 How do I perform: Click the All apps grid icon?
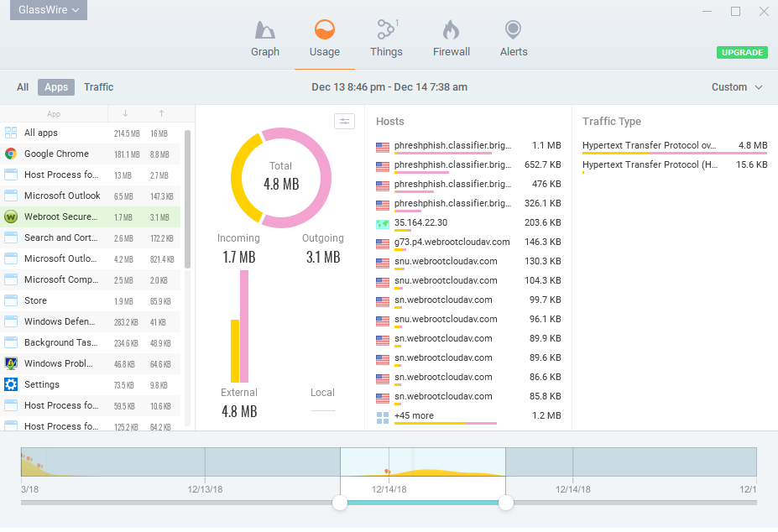pos(10,133)
